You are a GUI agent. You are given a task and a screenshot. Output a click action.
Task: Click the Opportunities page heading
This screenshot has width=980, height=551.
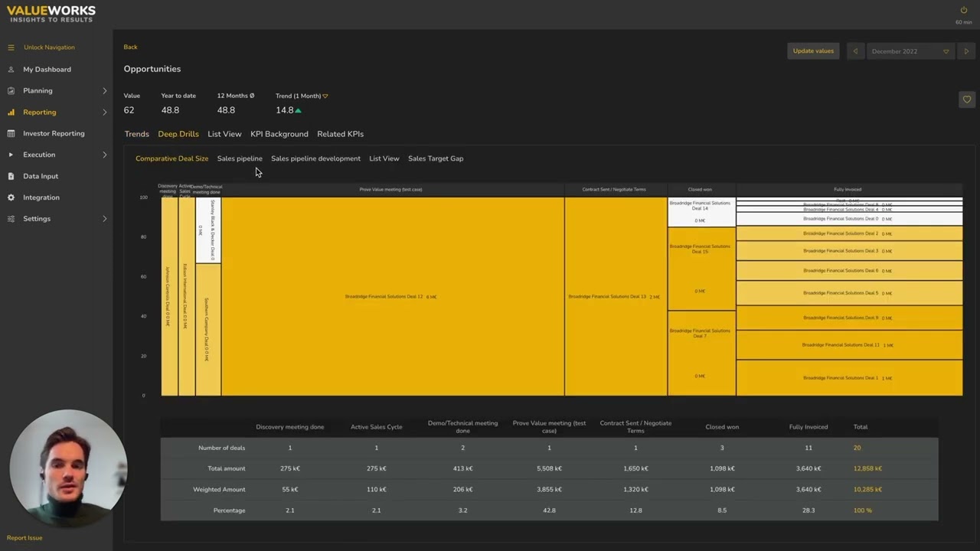point(152,69)
